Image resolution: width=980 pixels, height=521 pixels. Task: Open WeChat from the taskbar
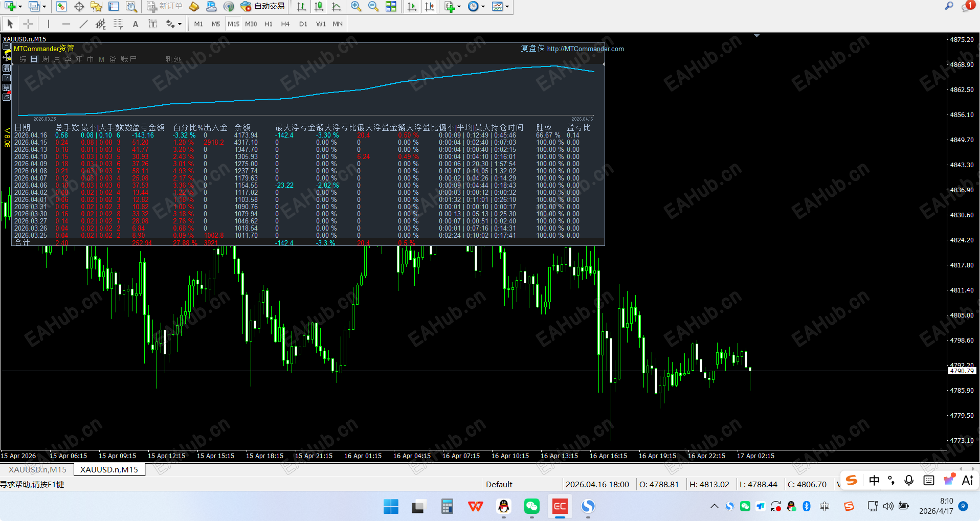click(532, 506)
